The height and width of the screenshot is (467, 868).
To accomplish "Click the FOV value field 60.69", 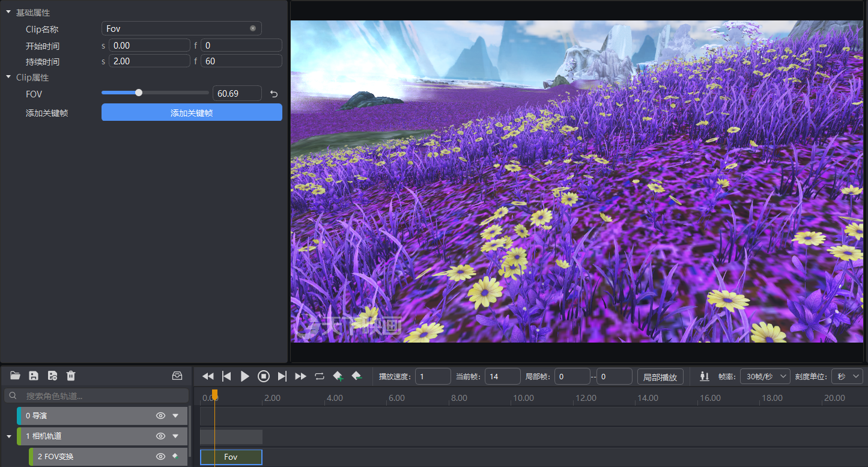I will click(237, 93).
